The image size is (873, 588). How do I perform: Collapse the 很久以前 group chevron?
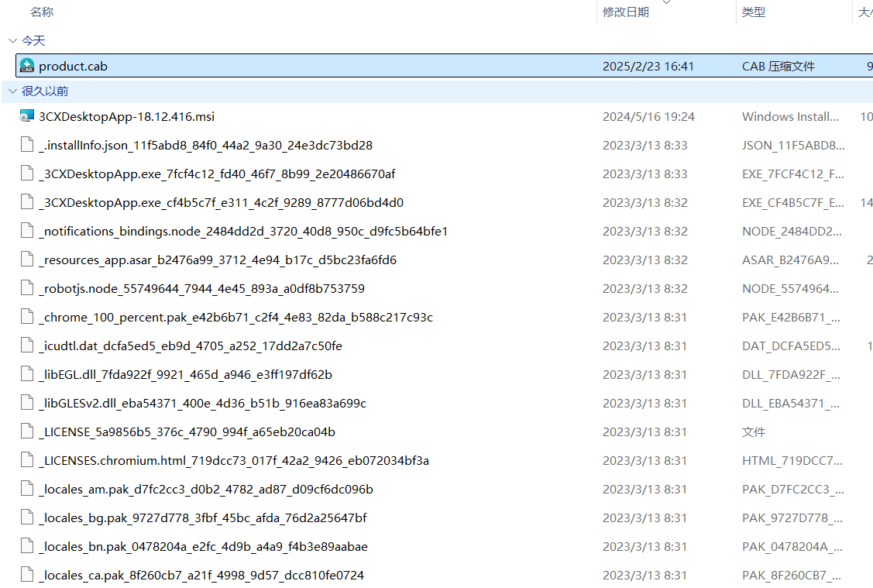point(12,91)
